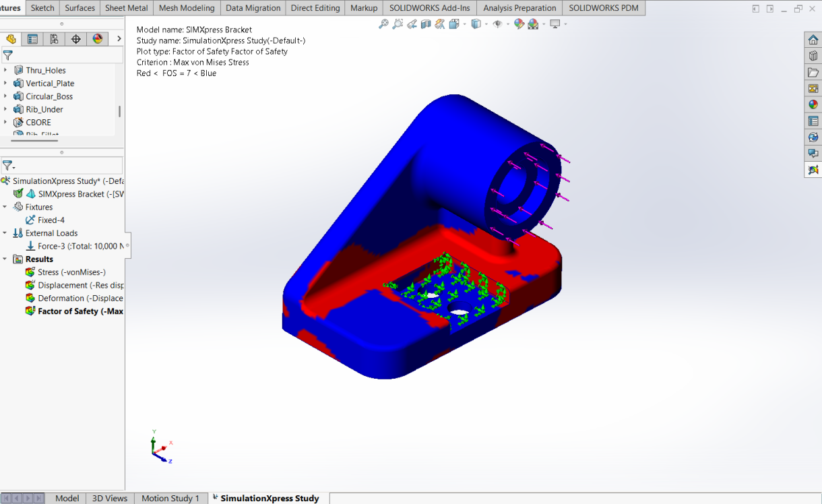The height and width of the screenshot is (504, 822).
Task: Open the Hide/Show Items dropdown
Action: (x=507, y=23)
